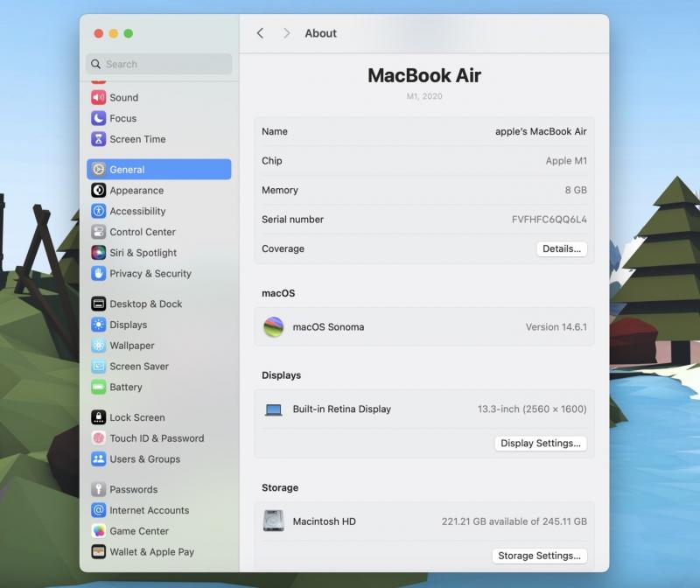Viewport: 700px width, 588px height.
Task: Select the General gear icon
Action: (x=99, y=170)
